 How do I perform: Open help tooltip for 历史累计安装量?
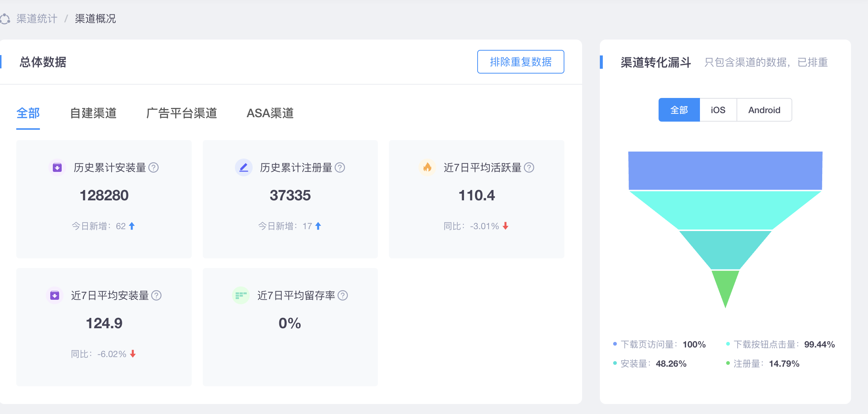153,167
